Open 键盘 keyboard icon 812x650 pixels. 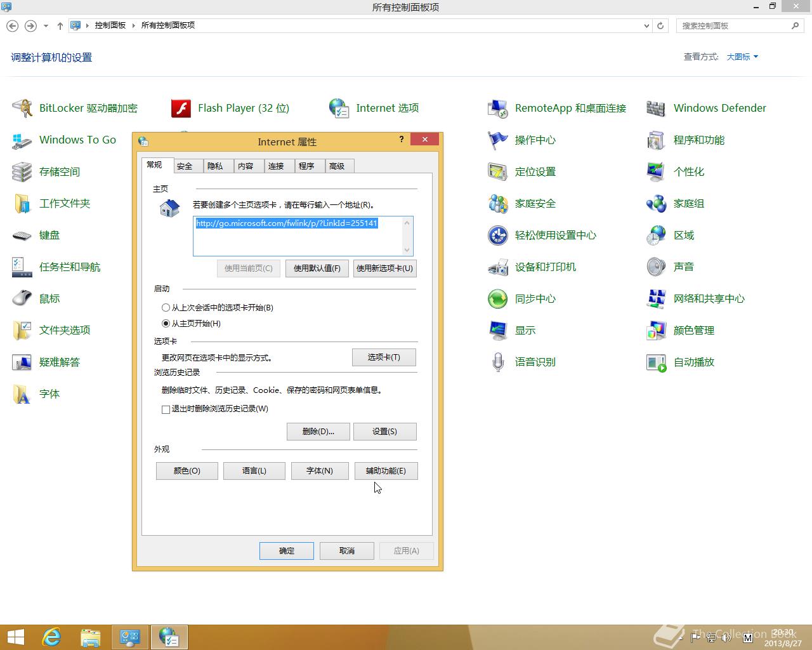pyautogui.click(x=22, y=235)
